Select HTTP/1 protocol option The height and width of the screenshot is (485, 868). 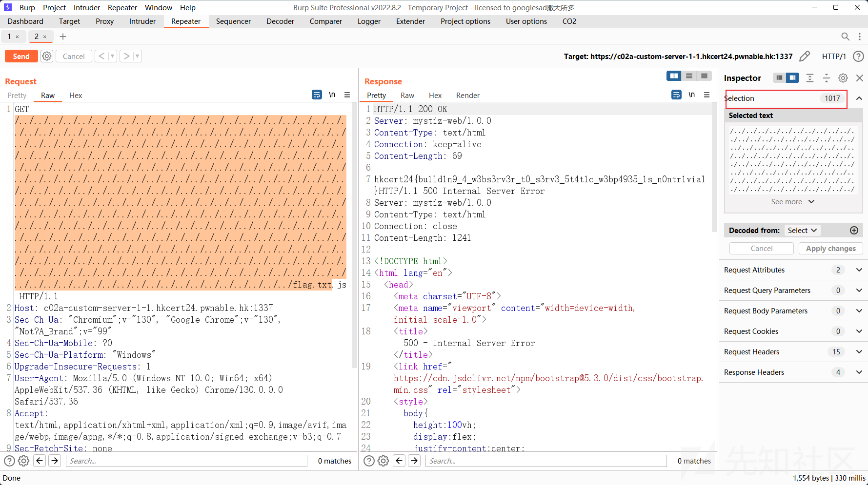[834, 57]
